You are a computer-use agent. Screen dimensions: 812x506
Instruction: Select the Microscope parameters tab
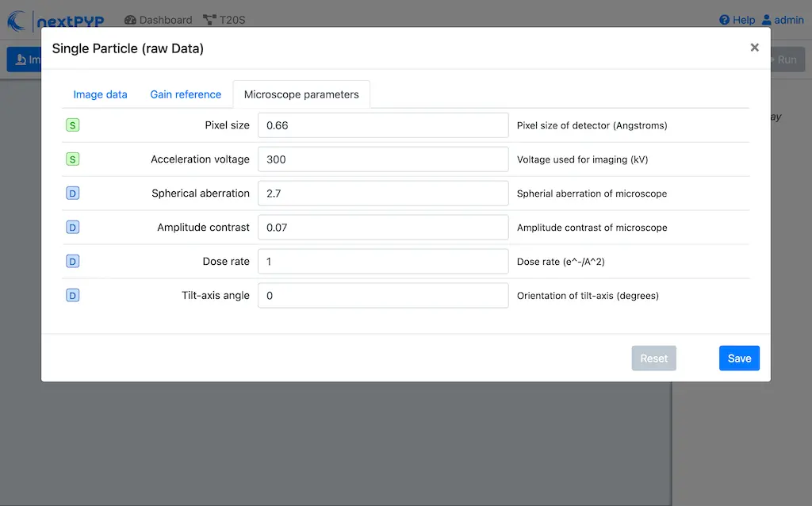point(301,94)
